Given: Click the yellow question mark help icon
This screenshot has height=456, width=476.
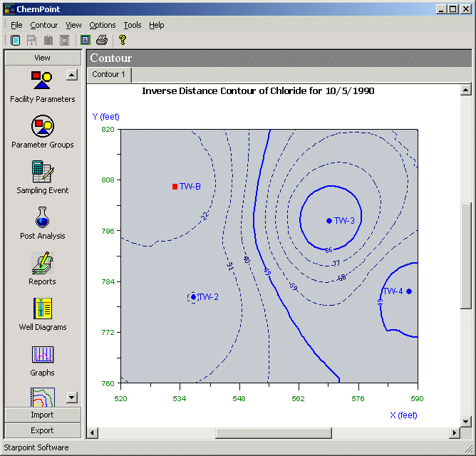Looking at the screenshot, I should click(x=123, y=40).
